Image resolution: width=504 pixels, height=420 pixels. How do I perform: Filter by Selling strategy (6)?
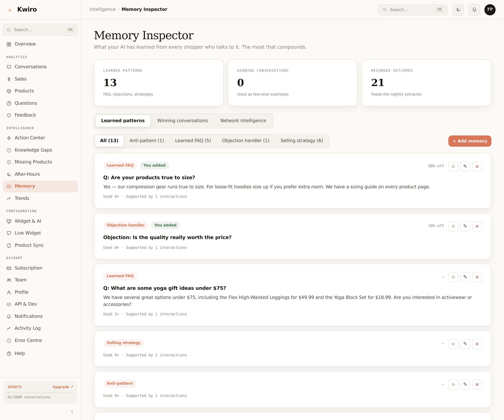click(x=302, y=141)
